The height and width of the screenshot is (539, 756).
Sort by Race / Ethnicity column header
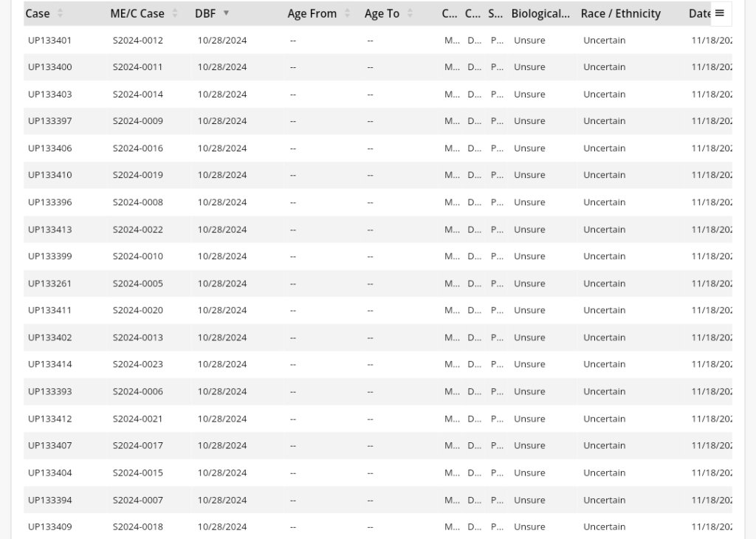coord(621,13)
